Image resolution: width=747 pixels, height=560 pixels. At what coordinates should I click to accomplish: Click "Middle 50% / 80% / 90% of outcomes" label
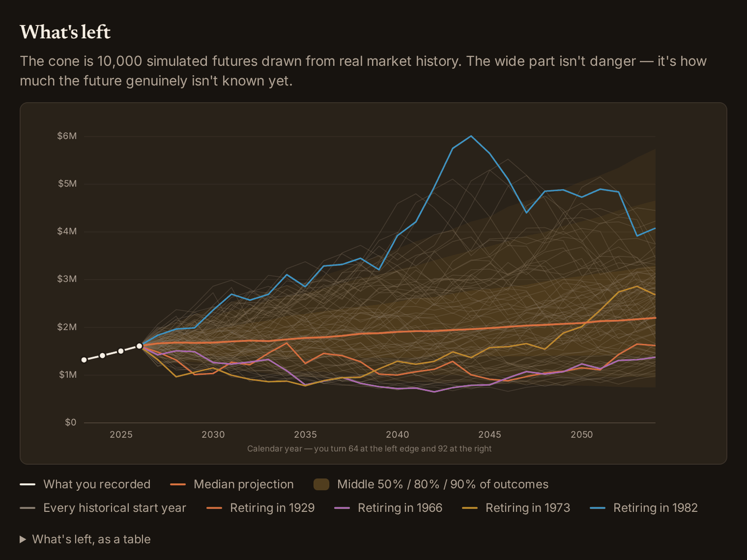pyautogui.click(x=443, y=484)
